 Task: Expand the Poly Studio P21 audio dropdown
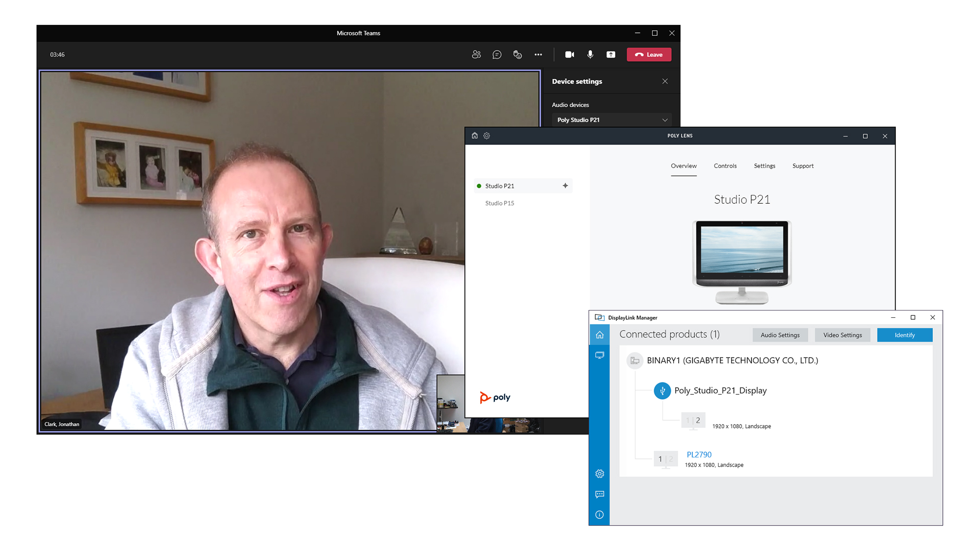(612, 120)
